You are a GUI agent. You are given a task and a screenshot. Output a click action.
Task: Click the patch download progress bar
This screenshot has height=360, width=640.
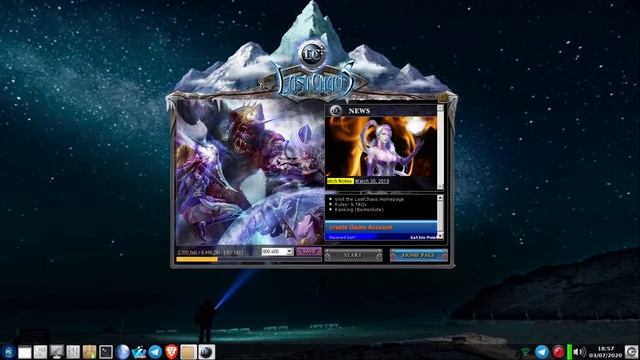tap(249, 259)
